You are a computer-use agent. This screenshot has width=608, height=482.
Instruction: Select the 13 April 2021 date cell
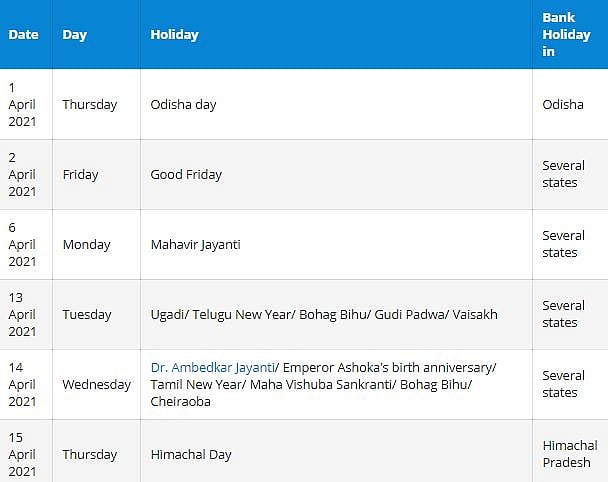click(22, 315)
